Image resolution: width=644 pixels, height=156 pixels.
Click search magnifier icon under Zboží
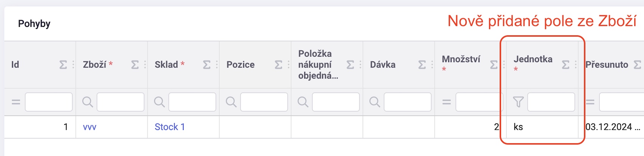88,102
